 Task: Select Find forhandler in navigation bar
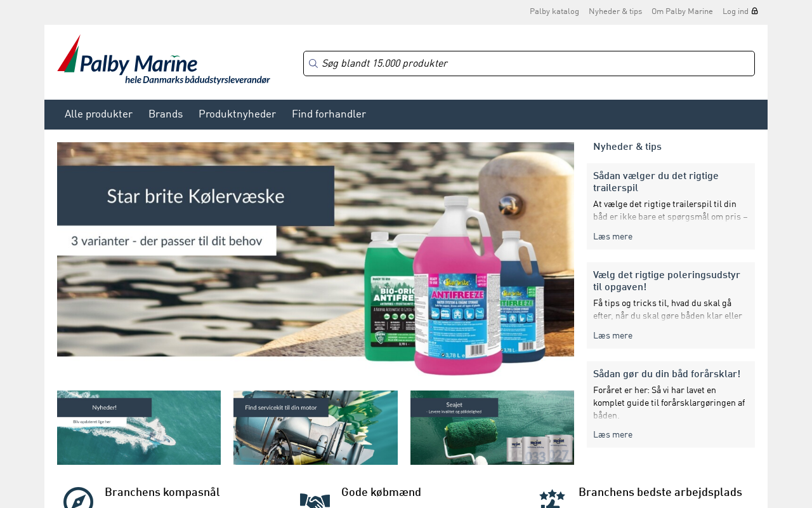point(329,114)
